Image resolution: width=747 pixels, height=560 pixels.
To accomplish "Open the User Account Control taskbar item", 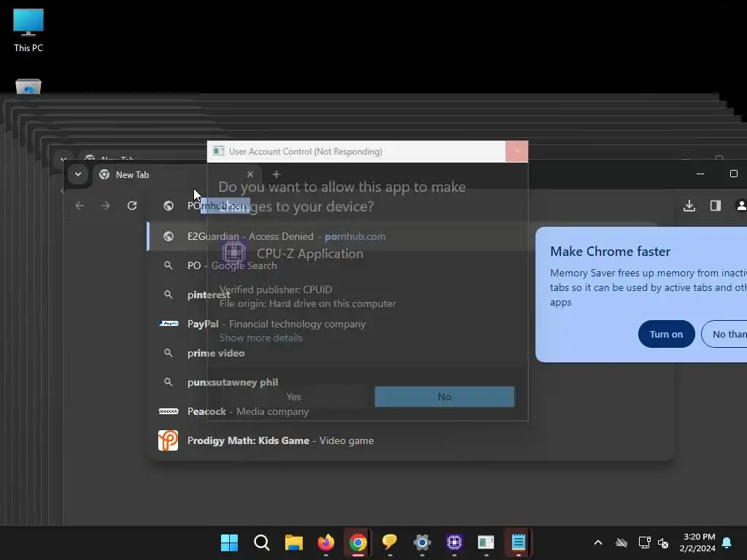I will pos(486,542).
